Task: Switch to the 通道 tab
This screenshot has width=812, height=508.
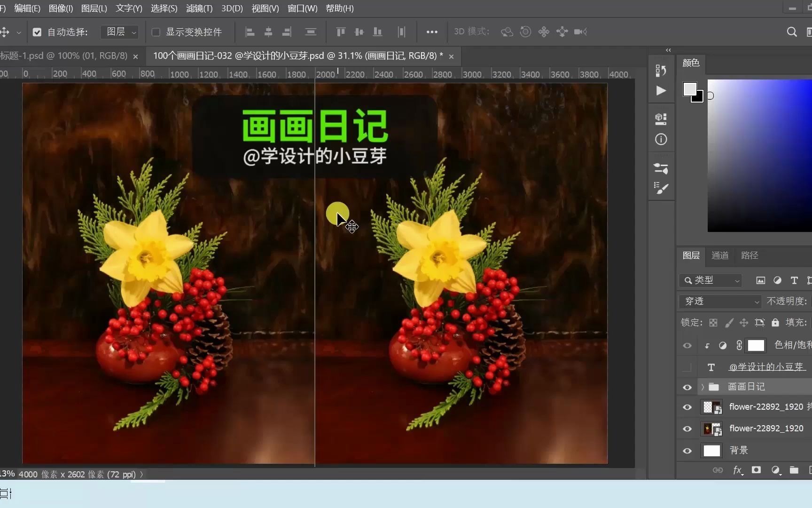Action: [720, 255]
